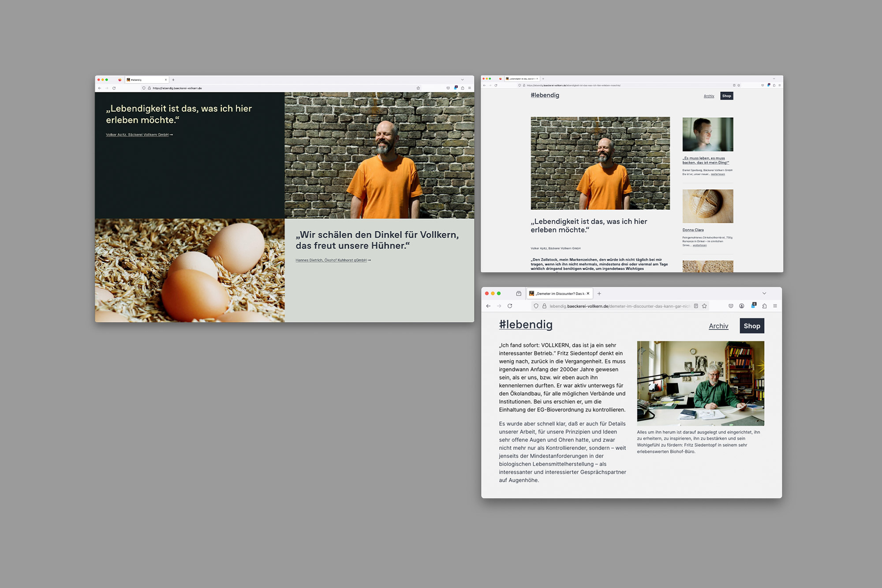Screen dimensions: 882x588
Task: Bookmark star in the home page window
Action: click(x=418, y=88)
